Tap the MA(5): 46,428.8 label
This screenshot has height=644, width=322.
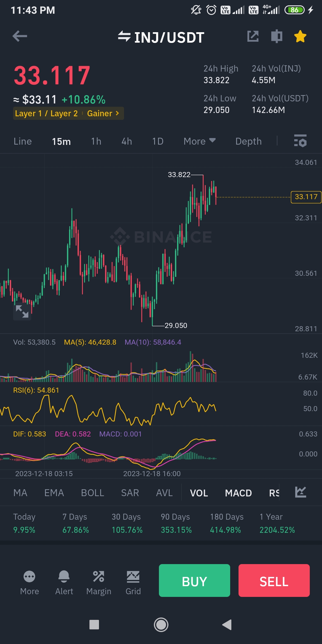click(x=90, y=342)
